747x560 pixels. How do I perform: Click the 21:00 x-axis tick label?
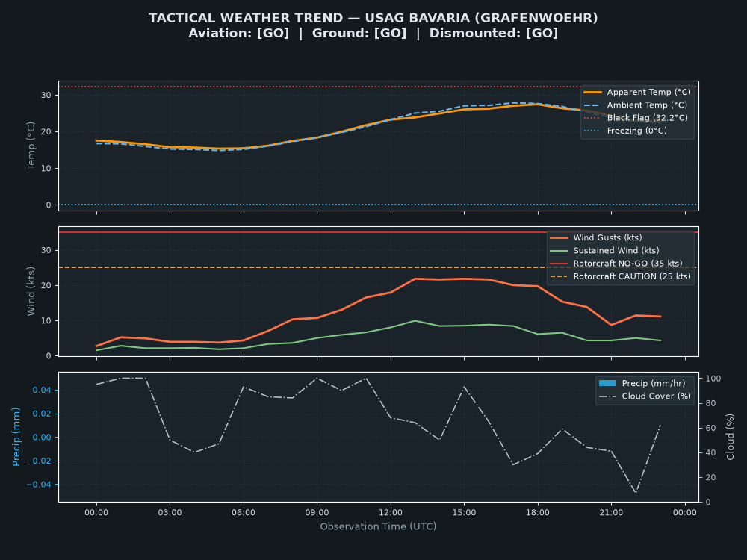611,513
